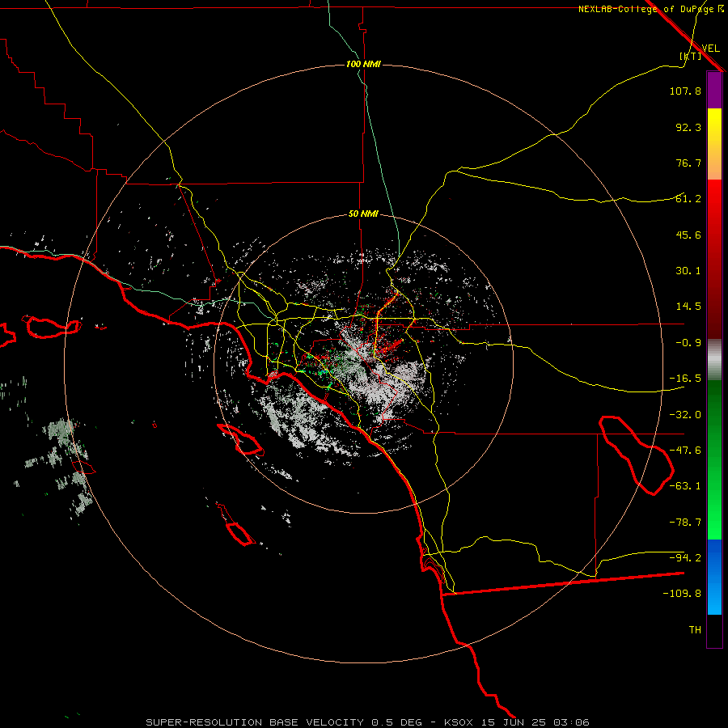The width and height of the screenshot is (728, 728).
Task: Click the -63.1 legend value
Action: pos(685,486)
